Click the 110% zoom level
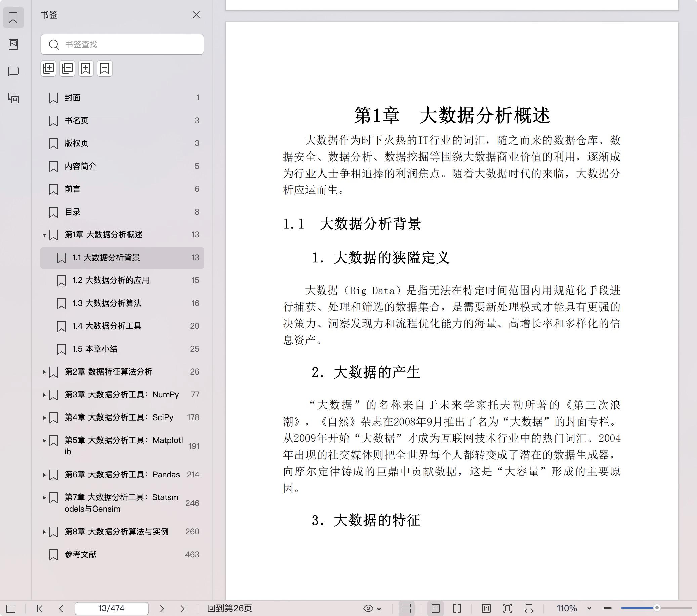 [x=567, y=608]
